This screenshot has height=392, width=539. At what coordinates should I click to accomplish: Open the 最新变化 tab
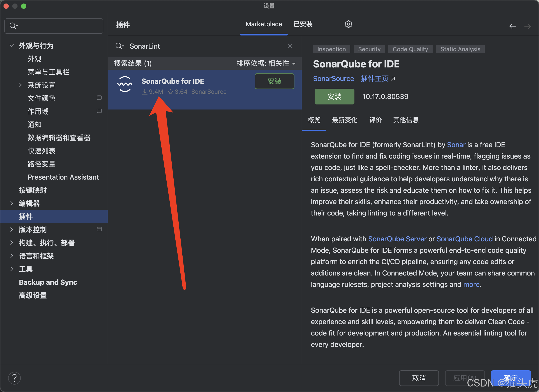tap(344, 120)
